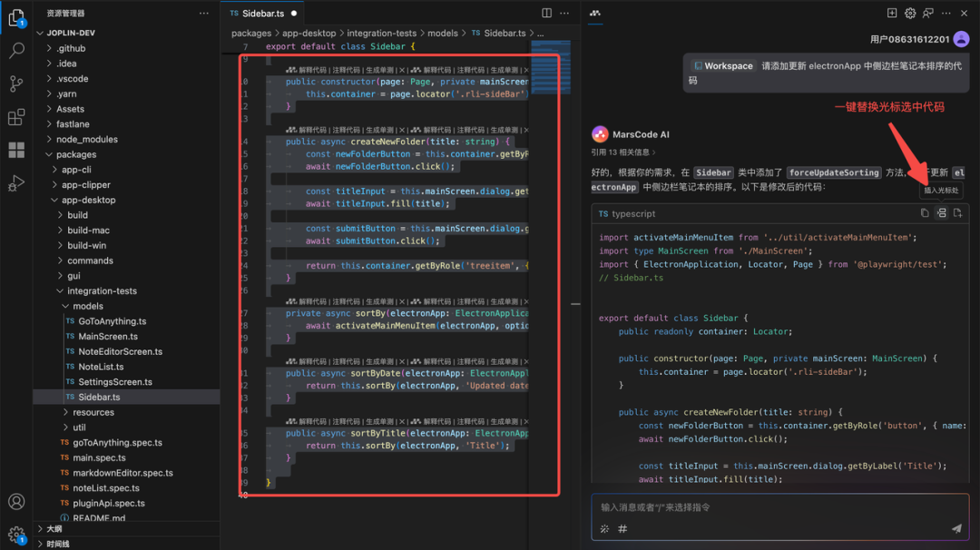Click the Workspace tag in the chat message
This screenshot has height=550, width=980.
[x=723, y=66]
